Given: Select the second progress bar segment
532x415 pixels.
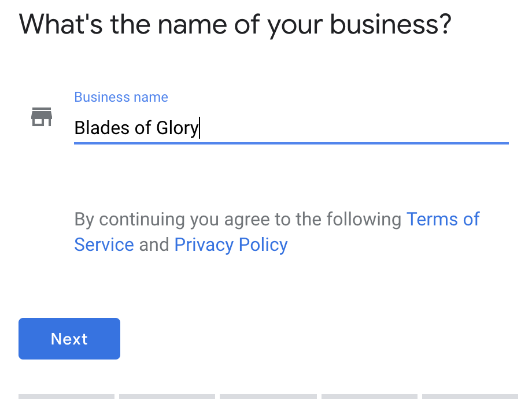Looking at the screenshot, I should coord(167,397).
